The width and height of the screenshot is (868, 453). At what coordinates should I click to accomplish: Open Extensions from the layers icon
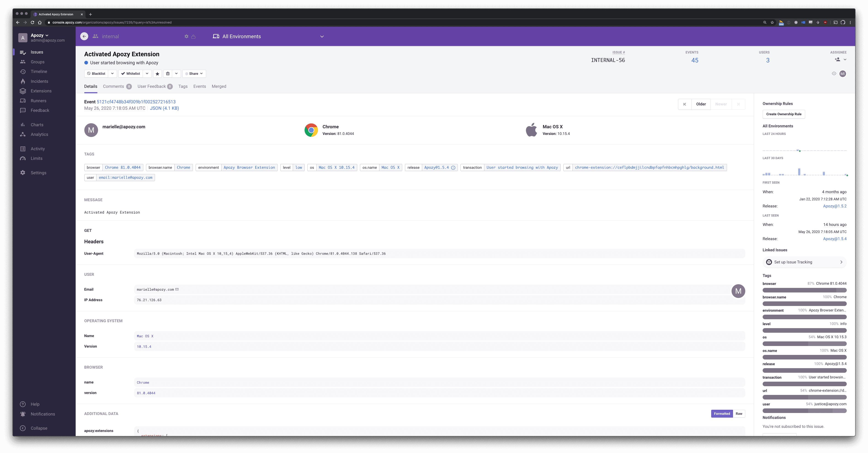click(23, 91)
